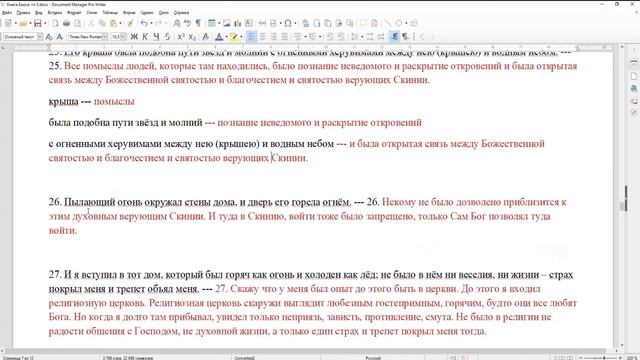Open the Paste options dropdown arrow

121,23
